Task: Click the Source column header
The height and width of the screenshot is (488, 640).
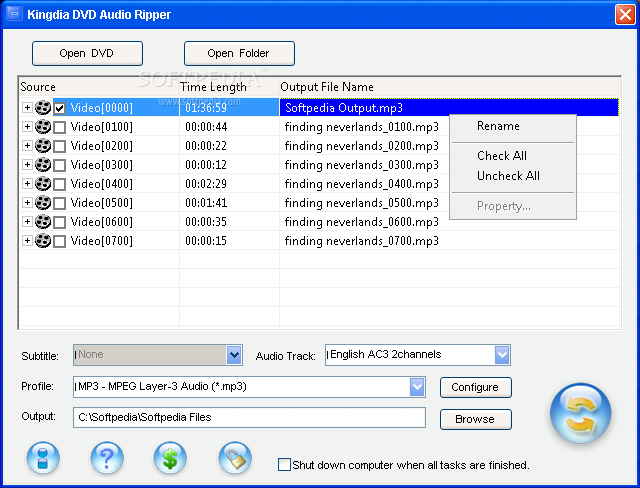Action: (x=99, y=87)
